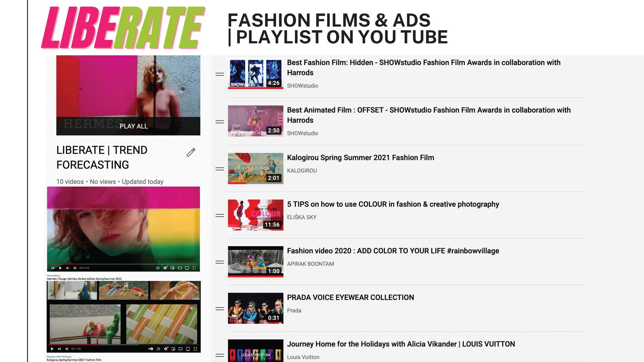Enter fullscreen in the Kalogirou player
This screenshot has width=644, height=362.
[x=195, y=349]
